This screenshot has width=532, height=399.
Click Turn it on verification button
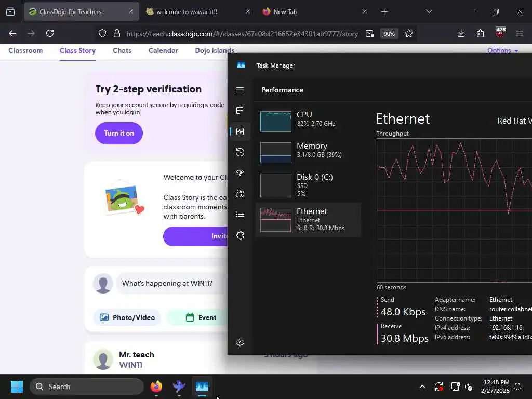pyautogui.click(x=119, y=133)
